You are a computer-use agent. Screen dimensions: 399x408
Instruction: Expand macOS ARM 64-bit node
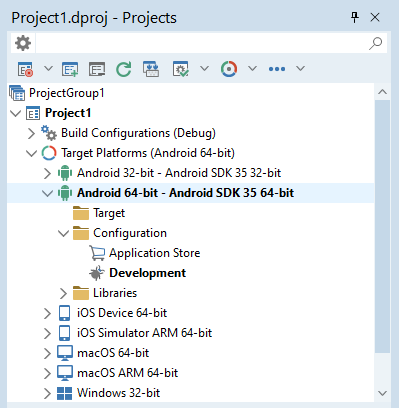(47, 373)
